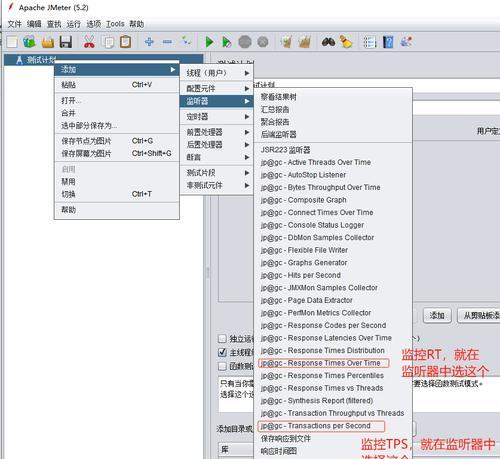Image resolution: width=500 pixels, height=459 pixels.
Task: Click the Help question mark icon
Action: click(388, 42)
